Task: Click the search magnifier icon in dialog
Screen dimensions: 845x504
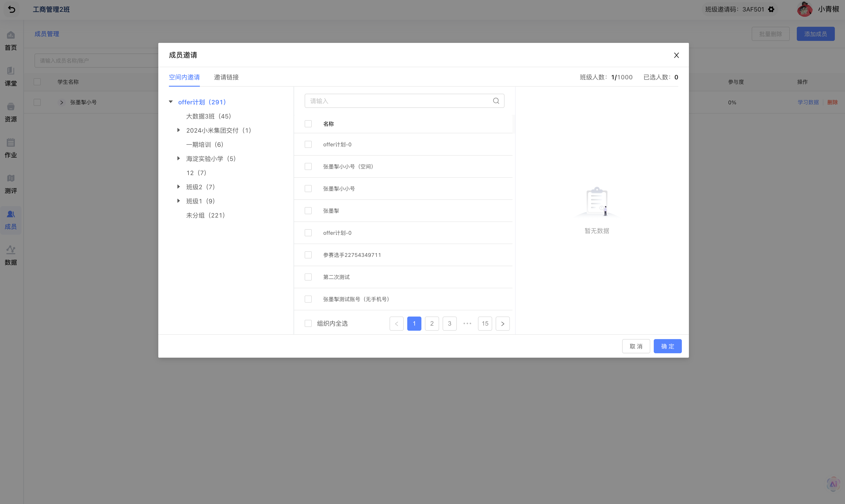Action: pos(496,101)
